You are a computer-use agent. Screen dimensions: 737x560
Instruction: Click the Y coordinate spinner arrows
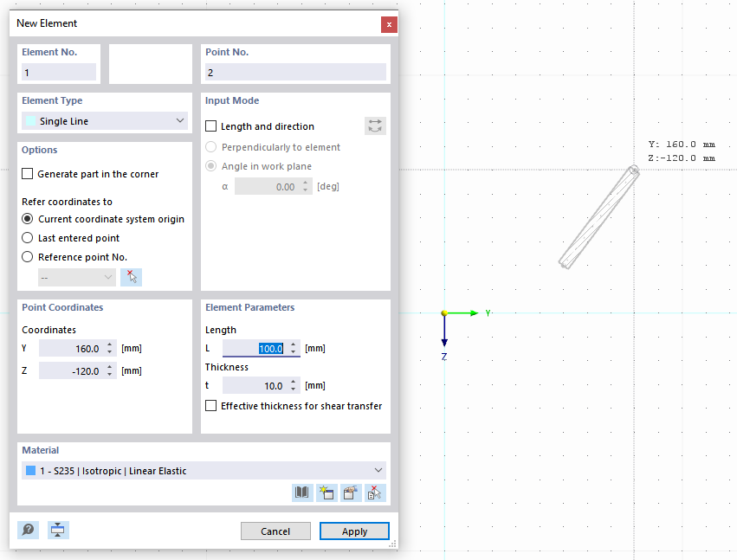(x=109, y=348)
